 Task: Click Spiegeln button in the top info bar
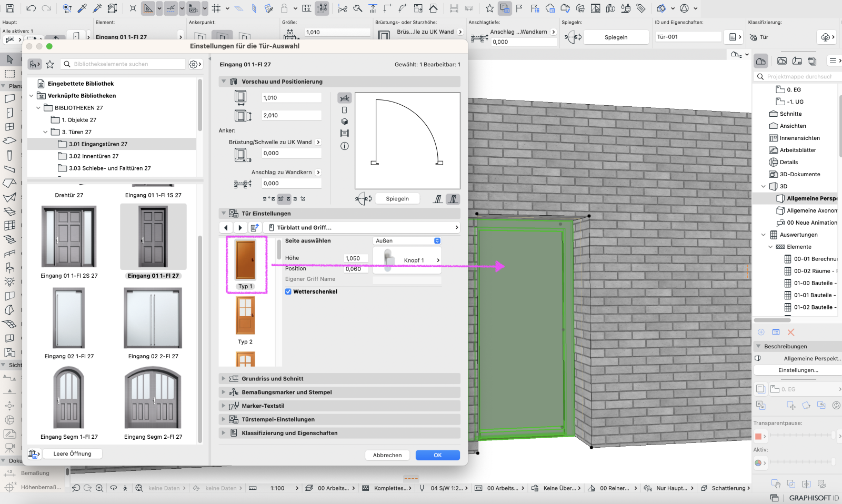pos(616,37)
